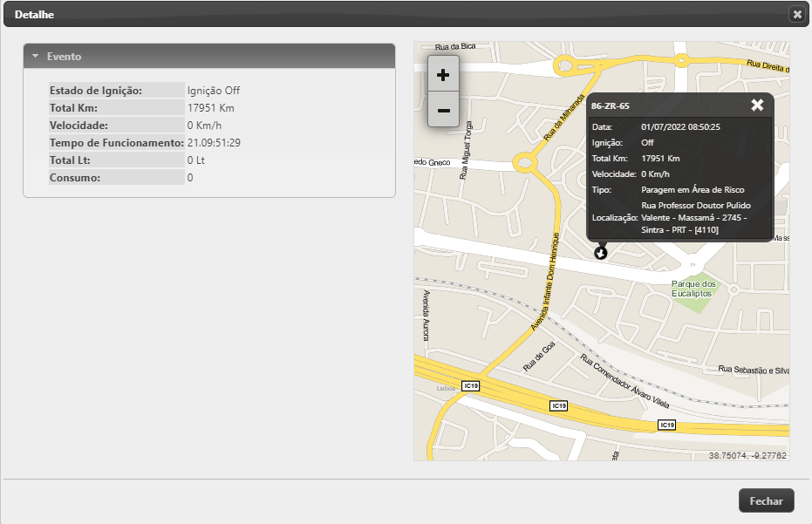The image size is (812, 524).
Task: Click Rua Miguel Torga street label
Action: (466, 150)
